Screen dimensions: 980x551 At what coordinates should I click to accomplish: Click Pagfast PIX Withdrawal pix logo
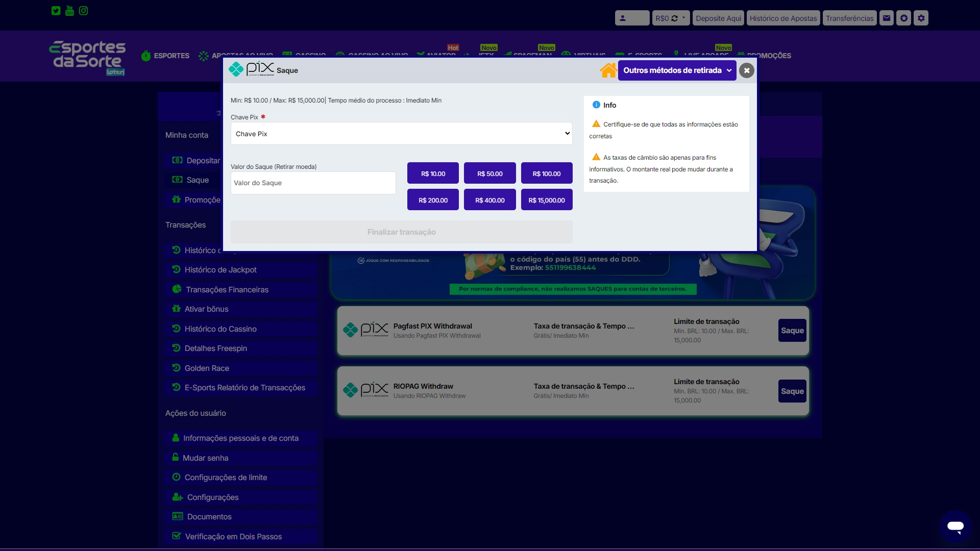point(365,330)
